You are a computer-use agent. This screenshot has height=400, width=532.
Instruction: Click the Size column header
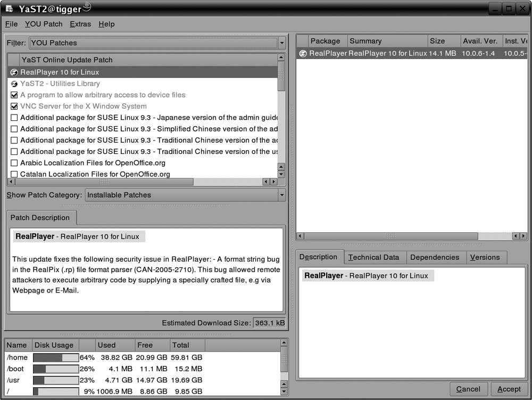click(x=438, y=41)
